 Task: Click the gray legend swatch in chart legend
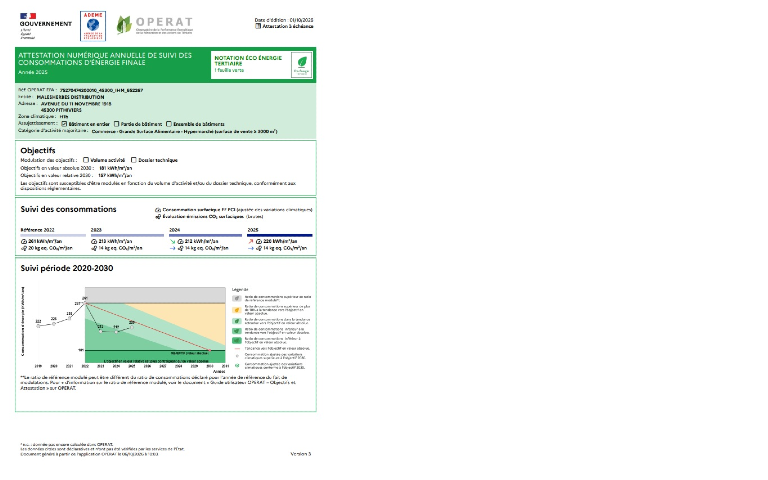pyautogui.click(x=237, y=298)
